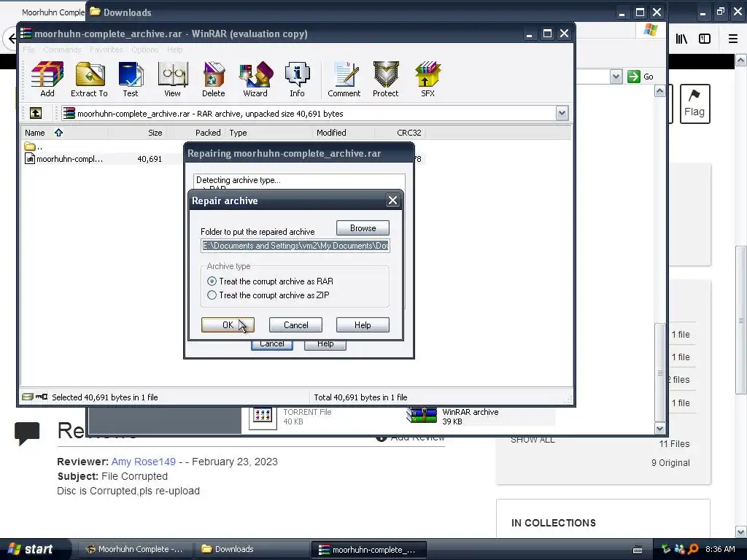Click the clock showing 8:36 AM
Screen dimensions: 747x560
pos(720,549)
